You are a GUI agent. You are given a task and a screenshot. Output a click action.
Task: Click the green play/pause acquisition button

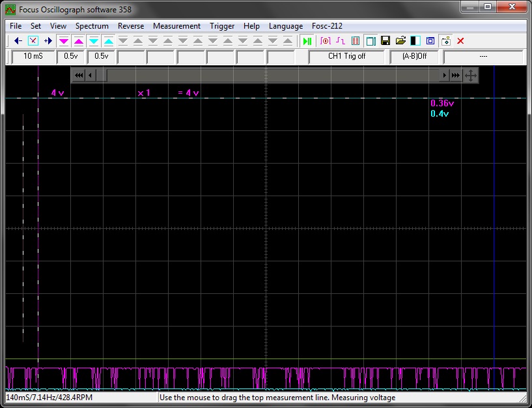307,41
